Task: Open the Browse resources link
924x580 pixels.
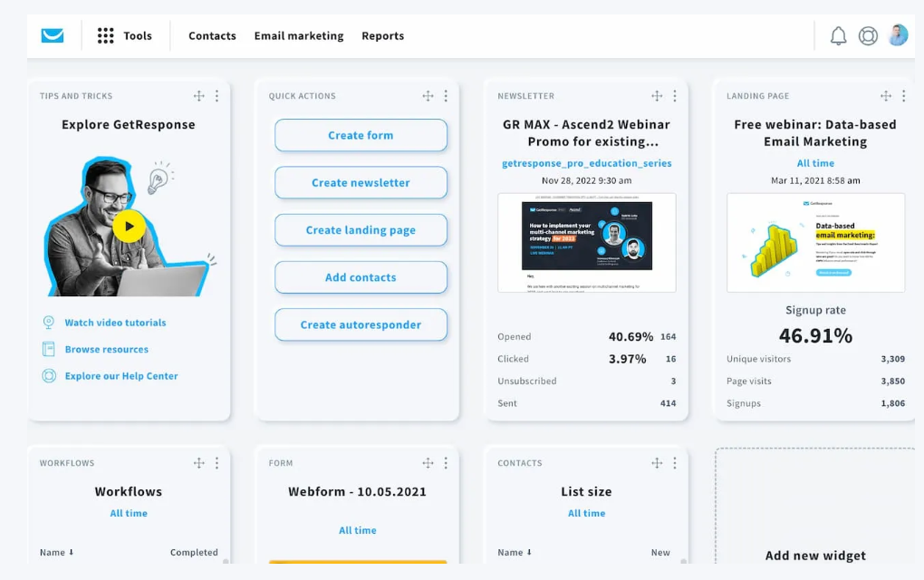Action: [x=107, y=349]
